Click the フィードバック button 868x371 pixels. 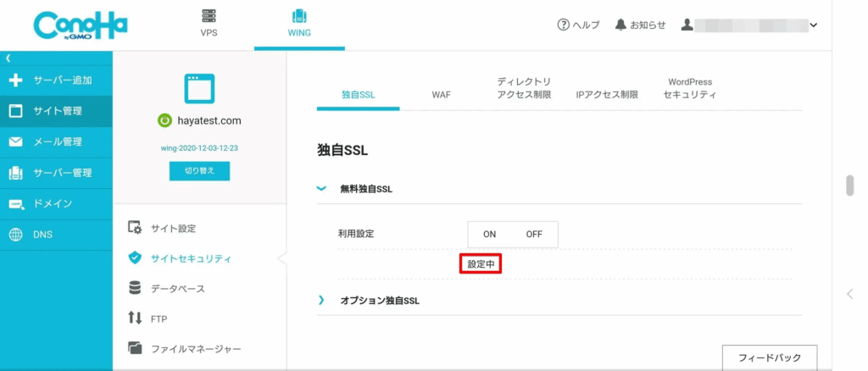(x=769, y=357)
